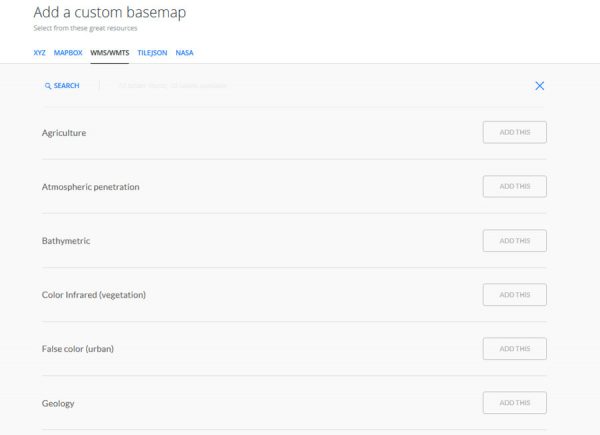The width and height of the screenshot is (600, 435).
Task: Select the Bathymetric list entry
Action: [66, 241]
